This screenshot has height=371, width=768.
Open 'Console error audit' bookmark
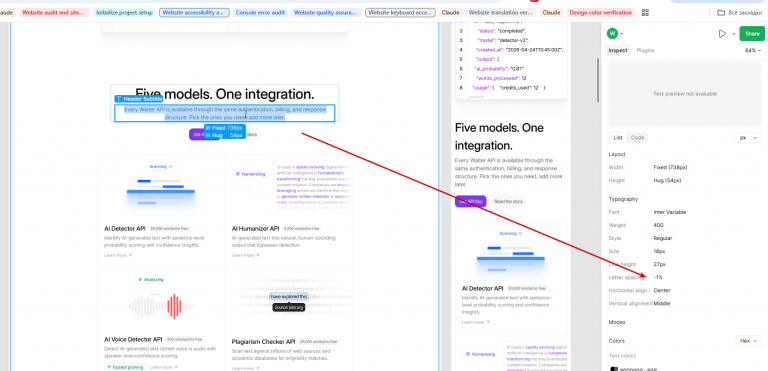(x=260, y=13)
